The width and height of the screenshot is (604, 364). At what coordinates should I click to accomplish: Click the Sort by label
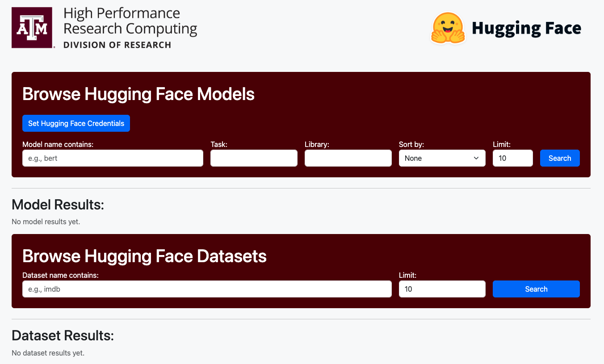coord(411,144)
